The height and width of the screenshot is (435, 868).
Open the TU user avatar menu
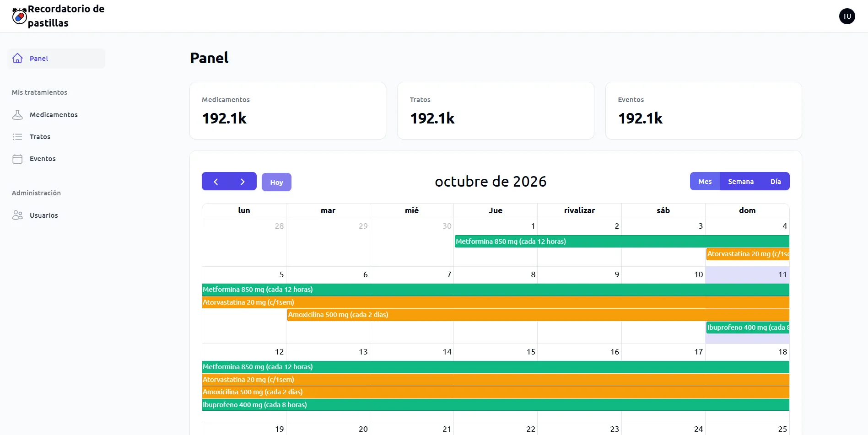[847, 16]
